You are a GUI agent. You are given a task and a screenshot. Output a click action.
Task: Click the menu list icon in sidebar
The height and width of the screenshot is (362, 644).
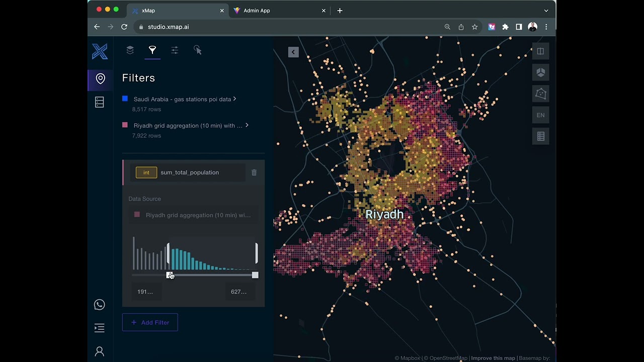point(100,328)
